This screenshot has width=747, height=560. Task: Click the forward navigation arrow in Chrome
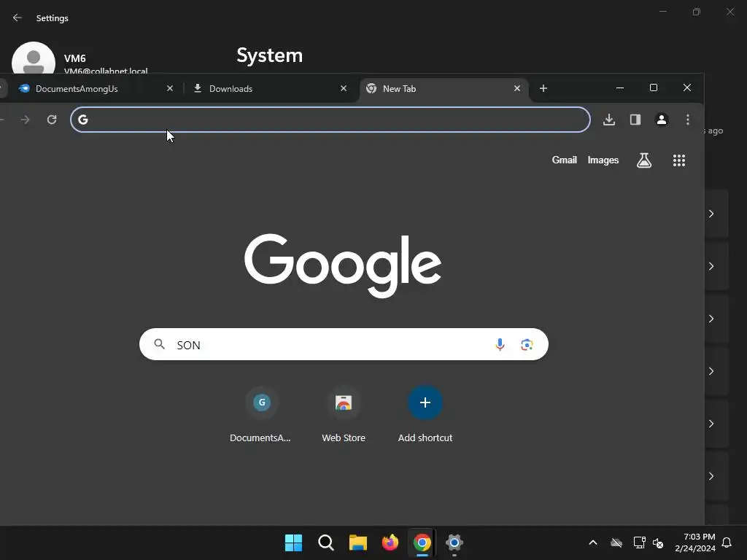point(26,120)
